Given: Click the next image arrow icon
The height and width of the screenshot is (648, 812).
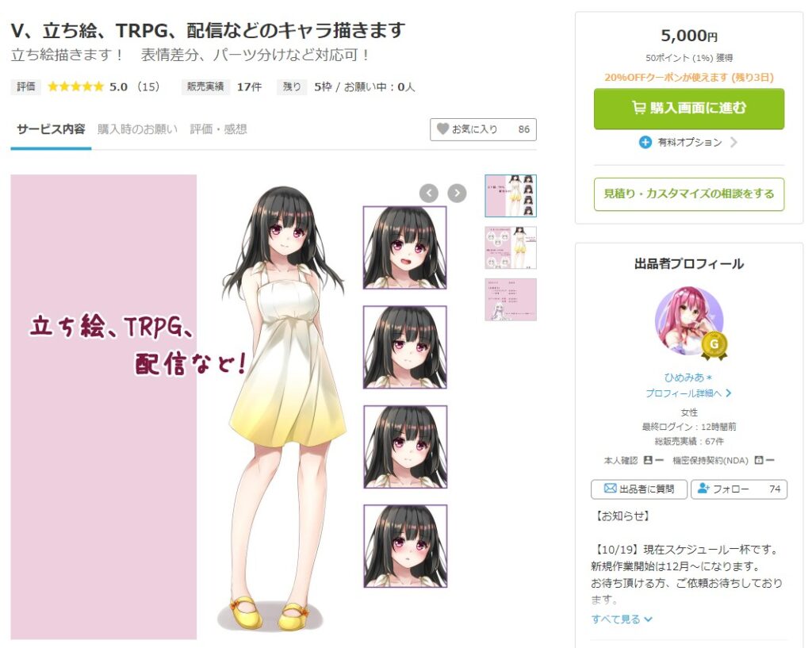Looking at the screenshot, I should coord(457,194).
